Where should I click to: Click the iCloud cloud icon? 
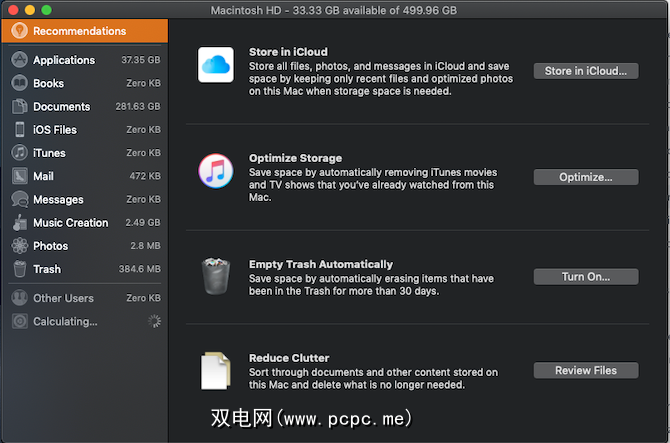coord(215,65)
